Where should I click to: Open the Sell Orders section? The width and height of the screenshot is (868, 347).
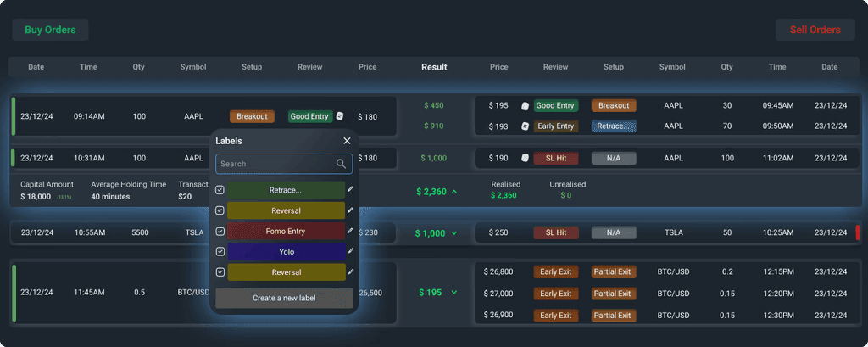pos(815,30)
